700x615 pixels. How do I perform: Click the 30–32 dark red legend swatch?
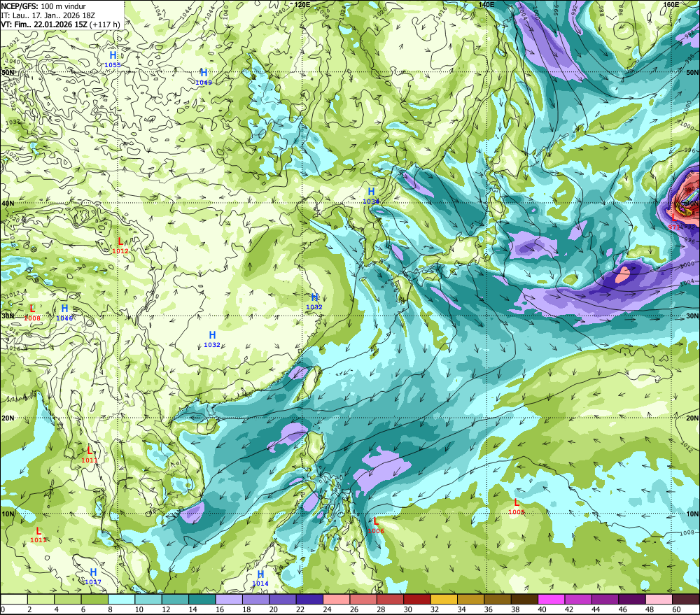click(x=417, y=599)
